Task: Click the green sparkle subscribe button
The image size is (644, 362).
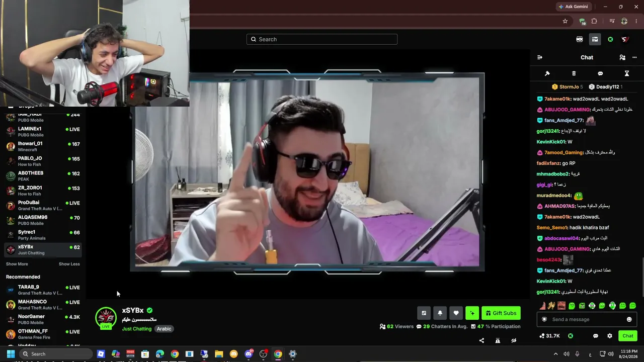Action: tap(472, 313)
